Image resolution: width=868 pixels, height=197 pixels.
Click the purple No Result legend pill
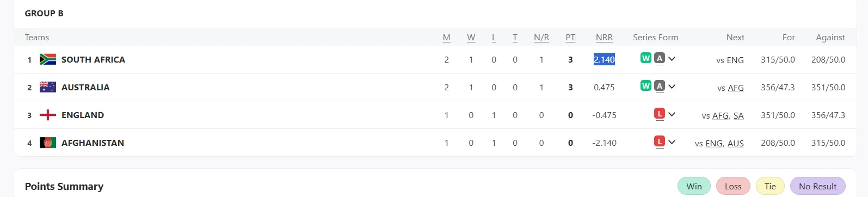[x=817, y=186]
